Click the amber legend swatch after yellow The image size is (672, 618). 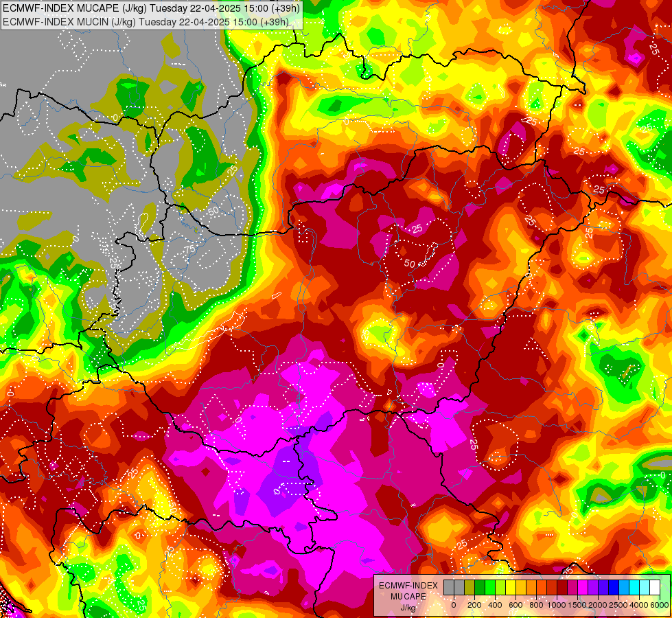pos(521,587)
